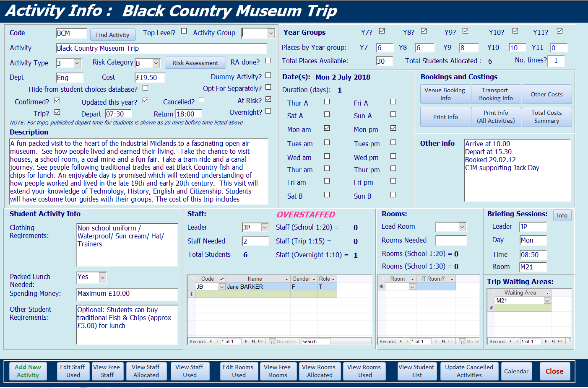Open the Activity Group dropdown
588x388 pixels.
tap(271, 34)
